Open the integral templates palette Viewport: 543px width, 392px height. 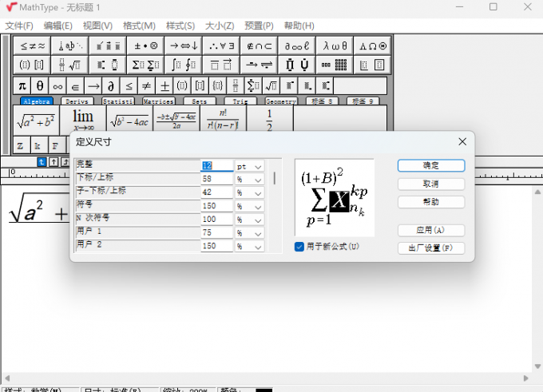[184, 65]
